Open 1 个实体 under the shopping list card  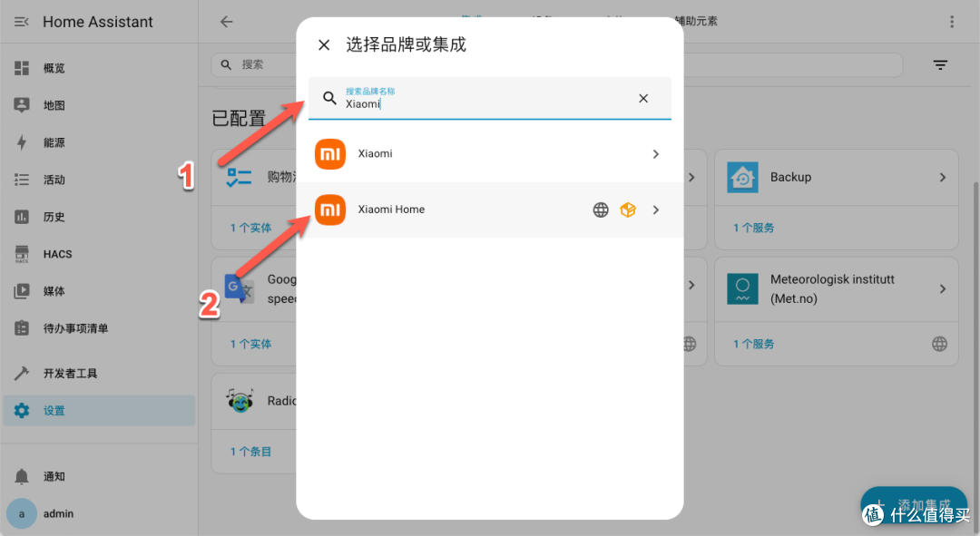[x=250, y=228]
